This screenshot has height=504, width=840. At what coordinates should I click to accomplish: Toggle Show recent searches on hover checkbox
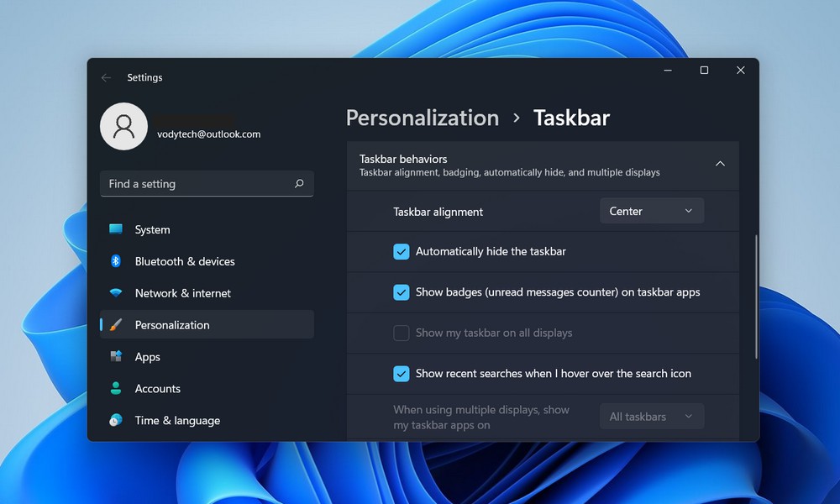pos(402,374)
